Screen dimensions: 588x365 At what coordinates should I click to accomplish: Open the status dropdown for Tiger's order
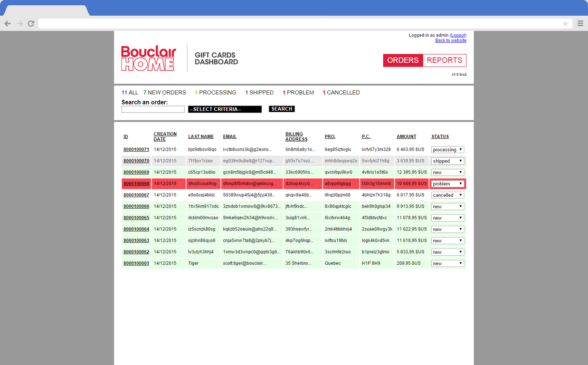[447, 263]
